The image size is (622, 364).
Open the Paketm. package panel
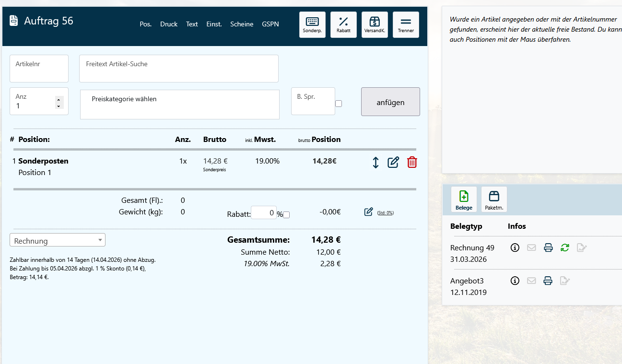coord(494,199)
